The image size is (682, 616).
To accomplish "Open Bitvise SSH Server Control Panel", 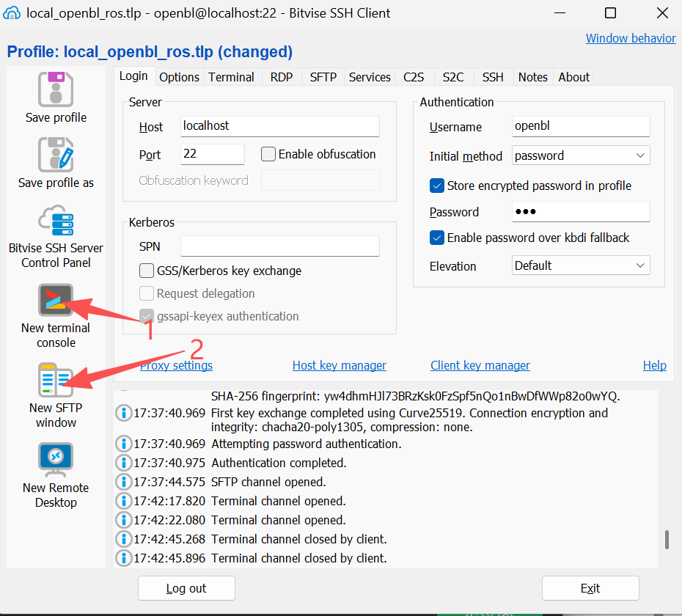I will [x=56, y=220].
